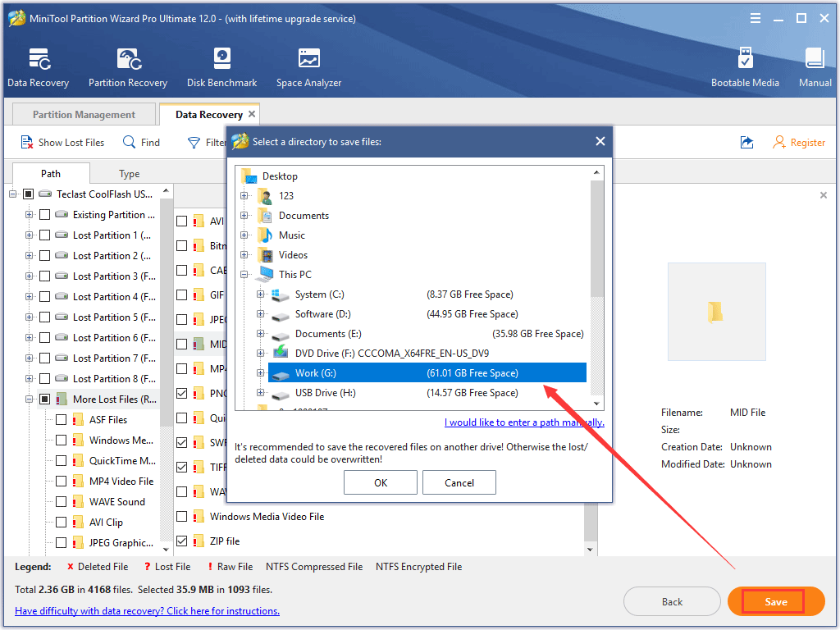Check Lost Partition 4 checkbox

[45, 297]
